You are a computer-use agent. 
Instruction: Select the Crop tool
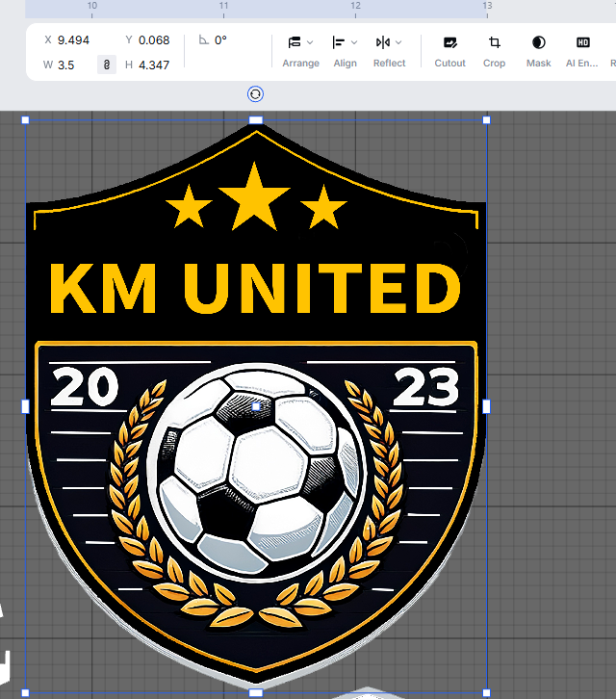494,52
